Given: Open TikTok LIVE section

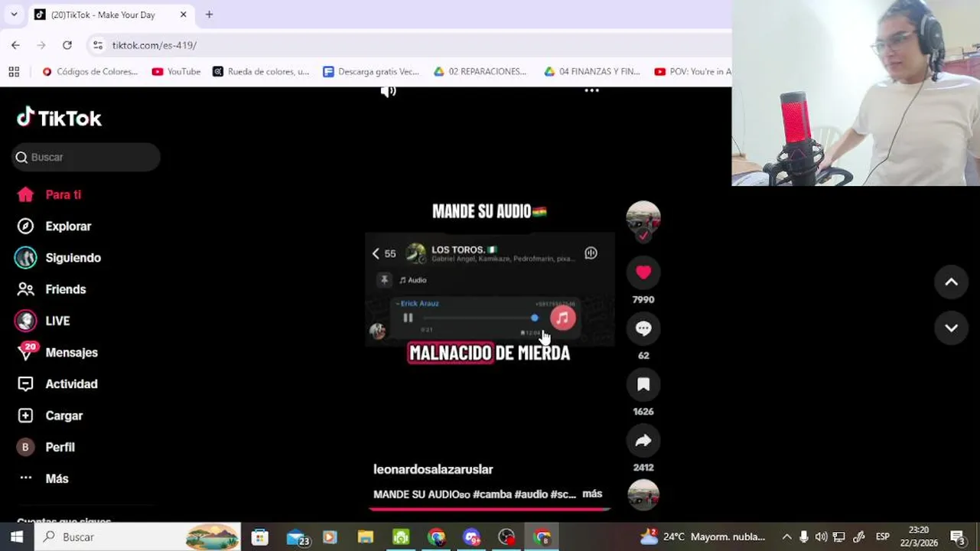Looking at the screenshot, I should 43,321.
